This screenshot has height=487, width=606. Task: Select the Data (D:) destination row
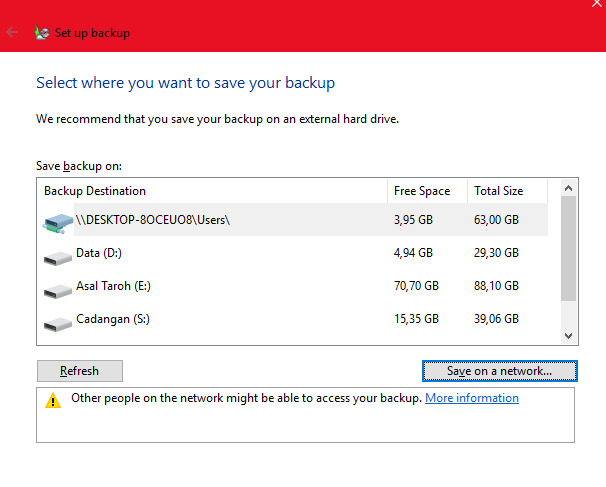[x=293, y=253]
